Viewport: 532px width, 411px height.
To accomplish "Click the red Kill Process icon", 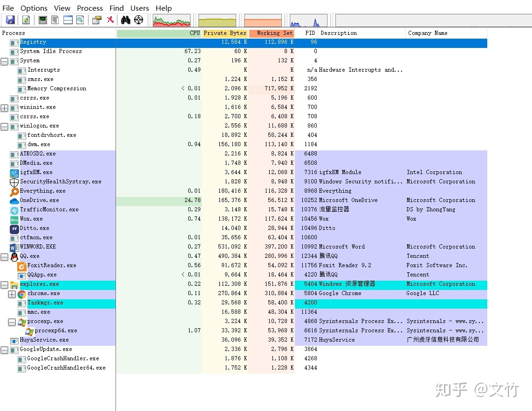I will tap(110, 20).
